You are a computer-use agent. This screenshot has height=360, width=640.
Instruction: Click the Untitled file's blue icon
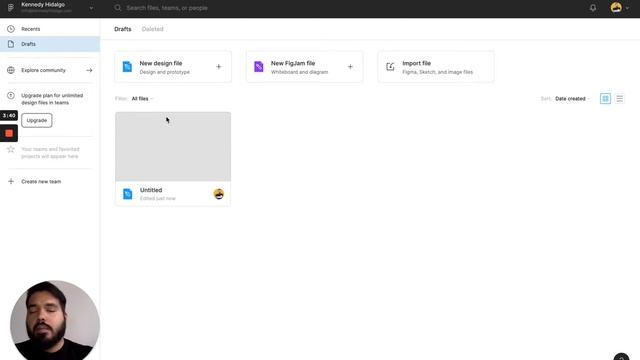128,194
